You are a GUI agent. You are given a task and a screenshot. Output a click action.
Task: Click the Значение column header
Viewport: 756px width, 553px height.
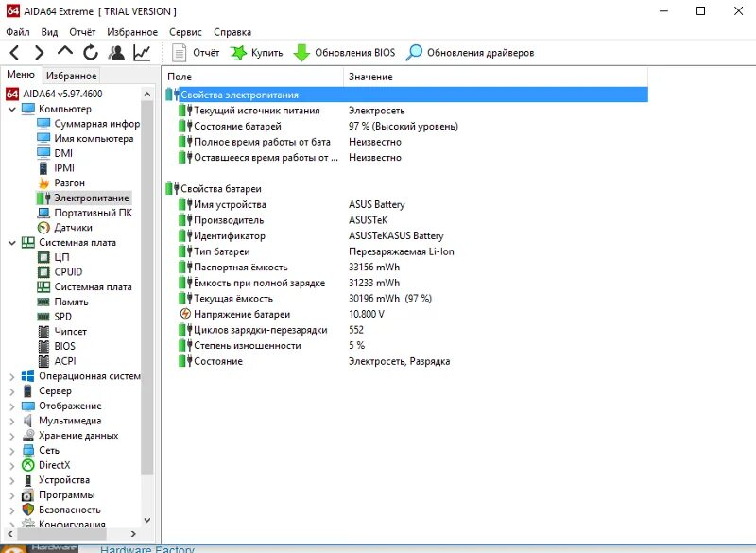[x=495, y=77]
